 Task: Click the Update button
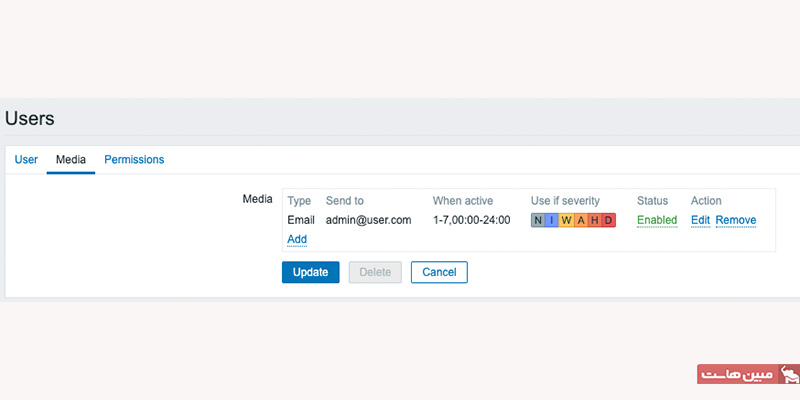(311, 272)
